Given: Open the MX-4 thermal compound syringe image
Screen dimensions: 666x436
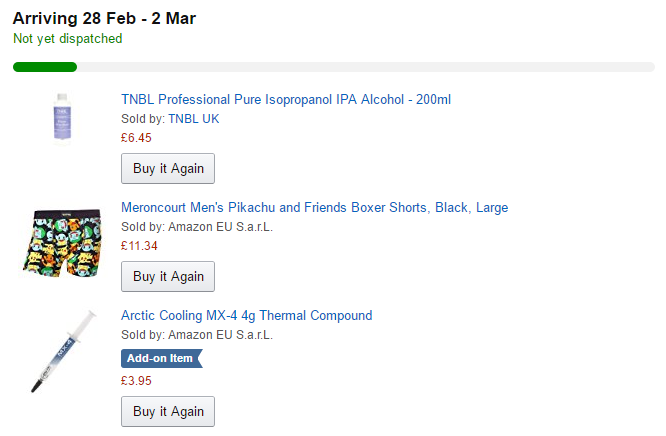Looking at the screenshot, I should pos(63,351).
